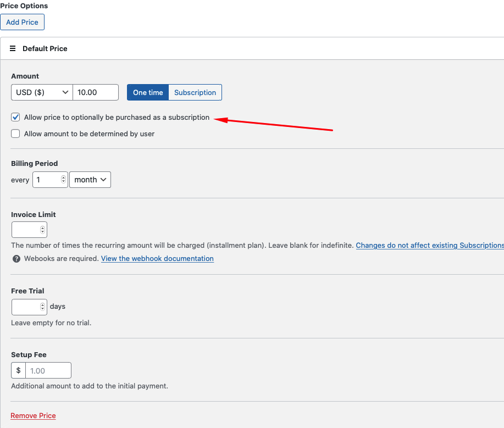Click the Remove Price link
This screenshot has width=504, height=428.
(33, 416)
